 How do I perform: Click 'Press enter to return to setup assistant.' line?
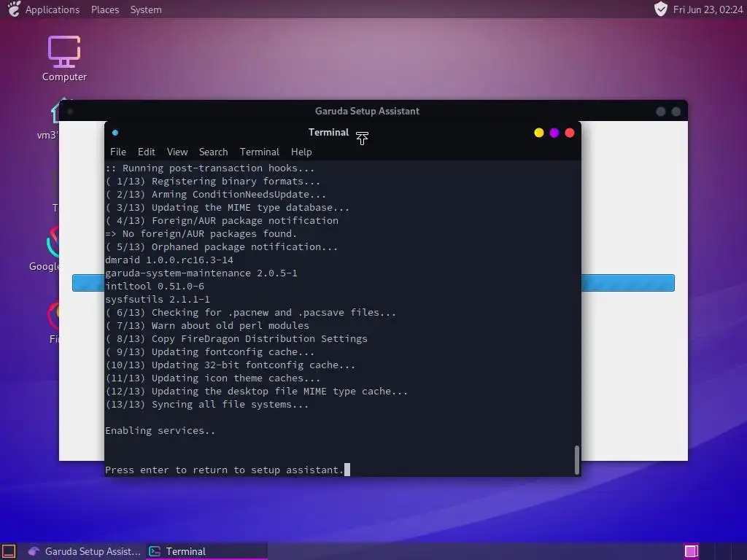pyautogui.click(x=225, y=470)
